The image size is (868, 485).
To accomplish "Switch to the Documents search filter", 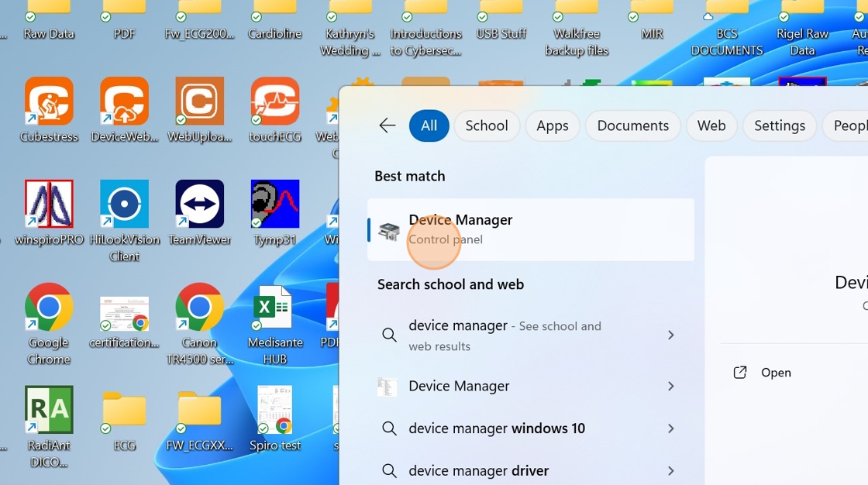I will [632, 126].
